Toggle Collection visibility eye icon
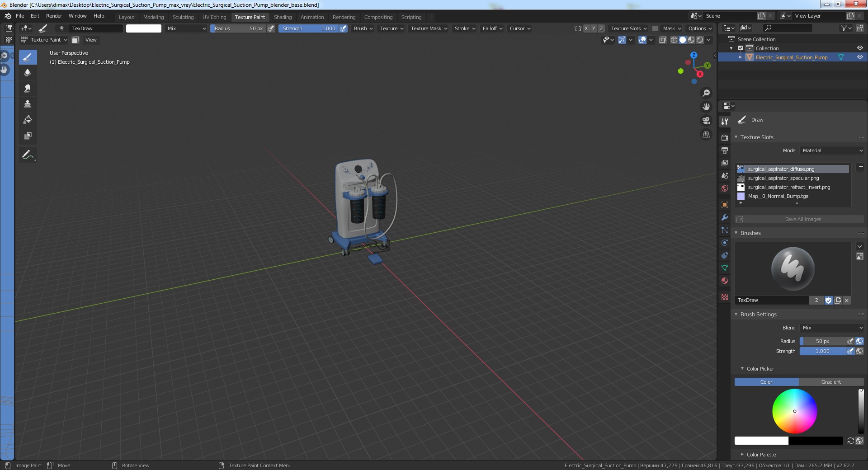This screenshot has width=868, height=470. [860, 48]
